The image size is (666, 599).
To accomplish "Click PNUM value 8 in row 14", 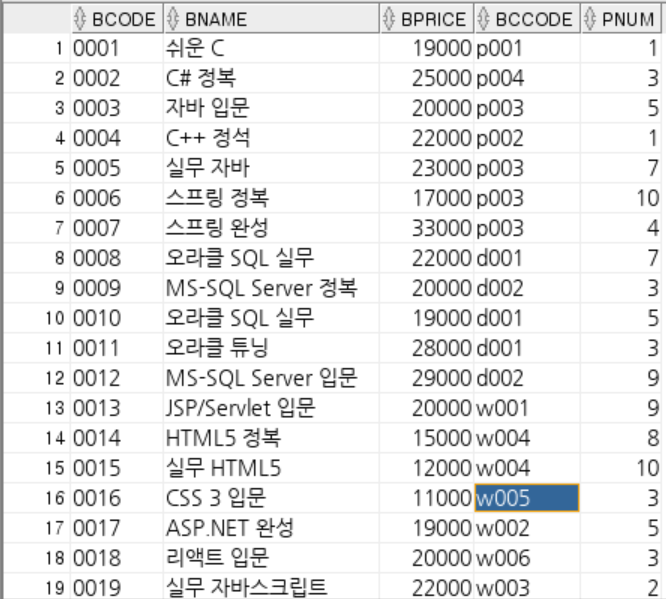I will point(621,438).
